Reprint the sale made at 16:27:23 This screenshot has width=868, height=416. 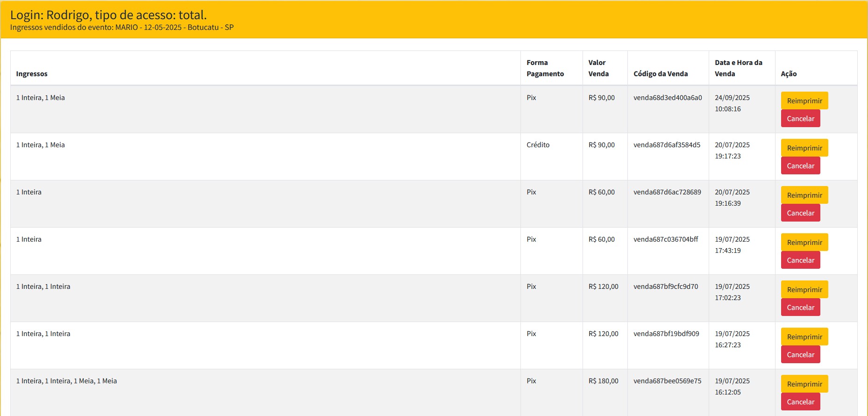(x=804, y=337)
